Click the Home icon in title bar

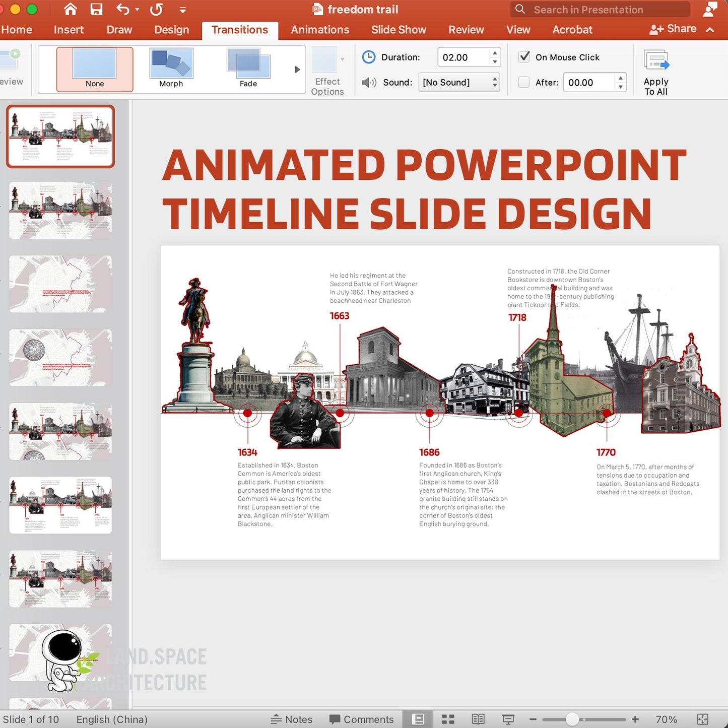71,9
